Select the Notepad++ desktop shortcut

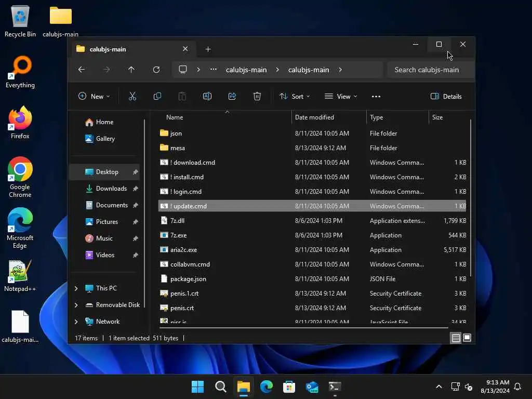click(x=20, y=275)
